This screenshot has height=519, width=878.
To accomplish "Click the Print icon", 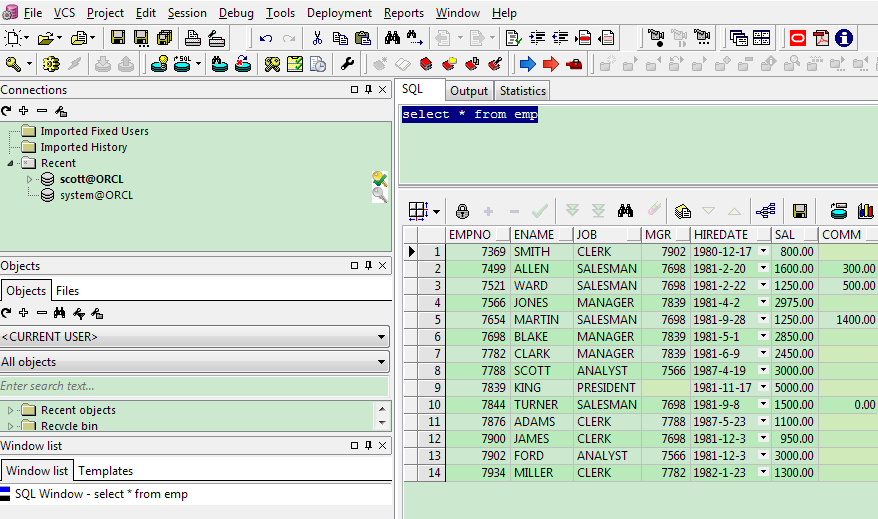I will pyautogui.click(x=193, y=38).
